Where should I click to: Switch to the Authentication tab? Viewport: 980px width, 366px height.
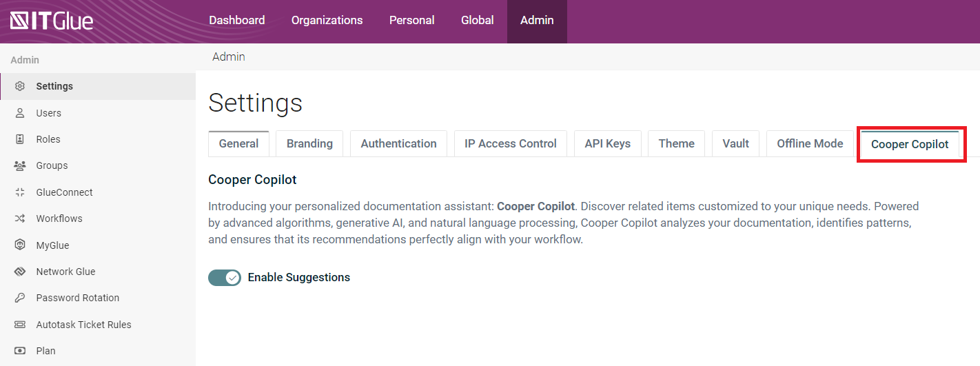click(398, 143)
